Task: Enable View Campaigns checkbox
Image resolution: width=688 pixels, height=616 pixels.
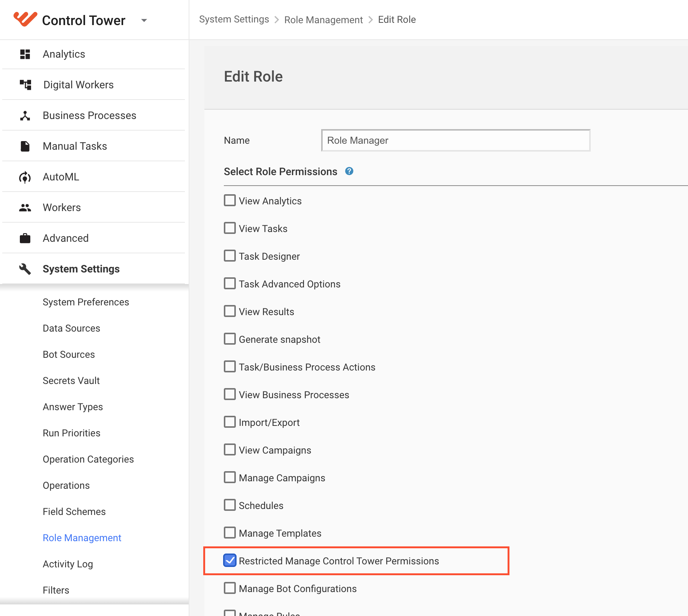Action: pos(230,449)
